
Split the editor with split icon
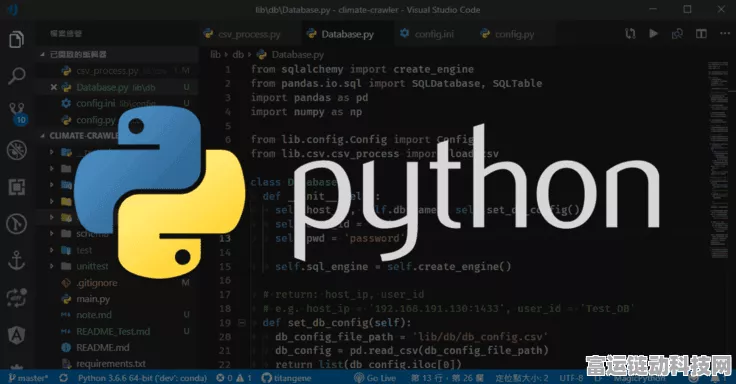point(701,34)
